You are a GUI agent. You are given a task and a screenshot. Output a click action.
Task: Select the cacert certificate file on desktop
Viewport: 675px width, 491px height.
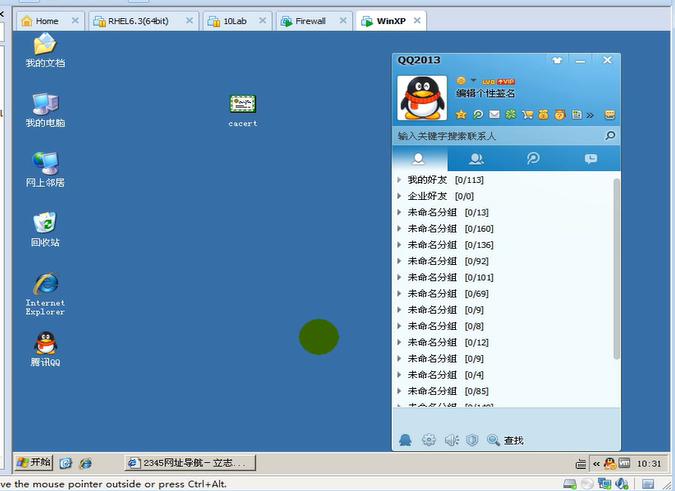[243, 111]
